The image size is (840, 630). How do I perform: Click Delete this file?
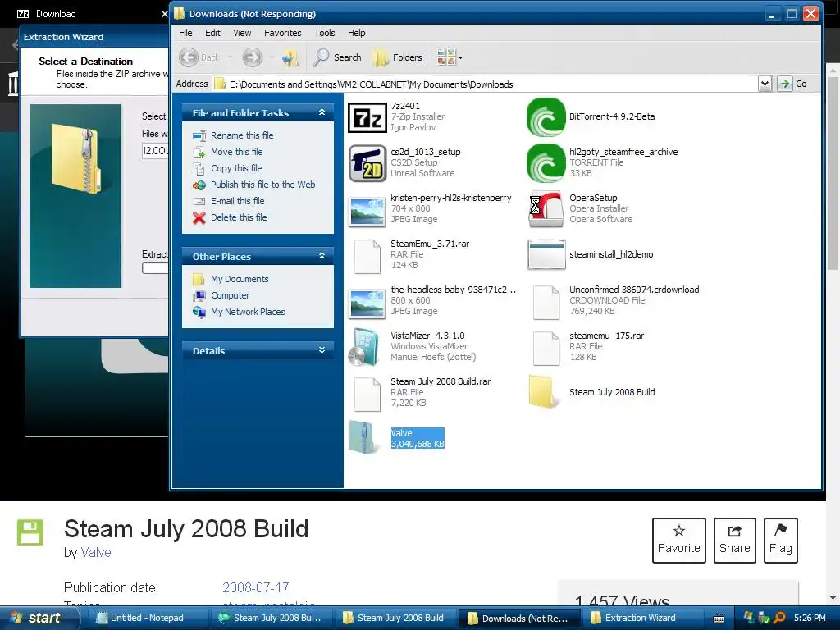[x=239, y=217]
